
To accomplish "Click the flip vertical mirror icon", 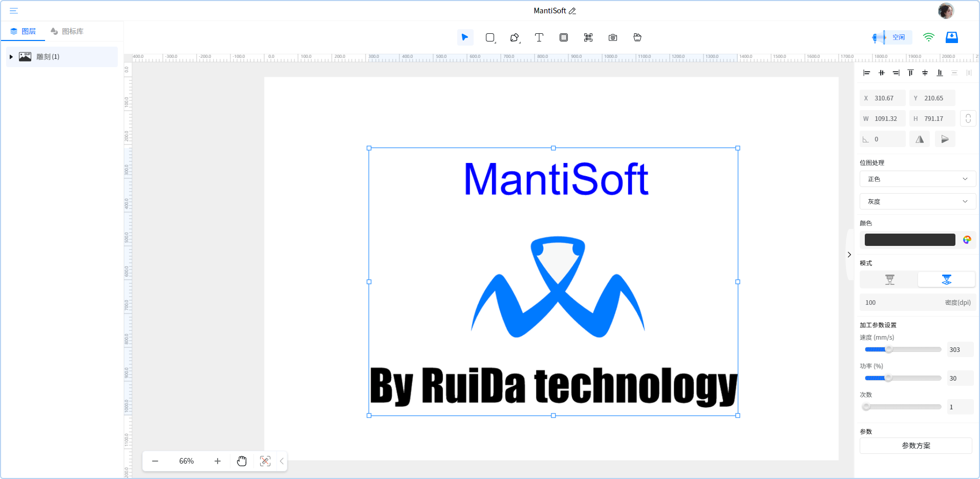I will coord(945,139).
